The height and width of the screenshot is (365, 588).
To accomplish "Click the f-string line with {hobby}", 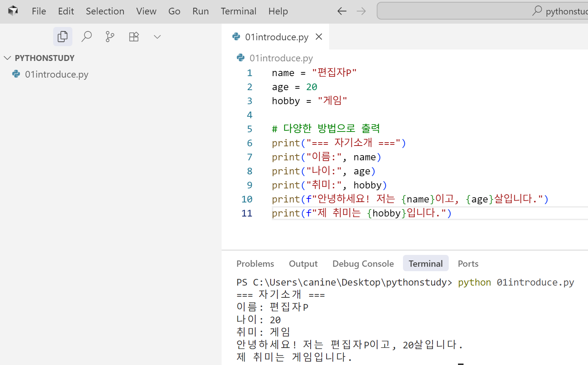I will (362, 213).
